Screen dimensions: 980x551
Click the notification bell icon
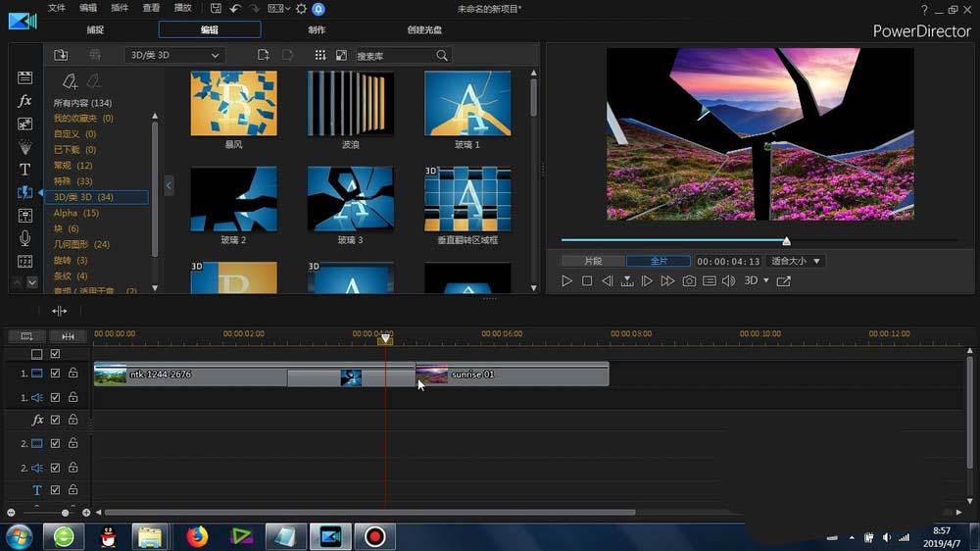tap(318, 9)
